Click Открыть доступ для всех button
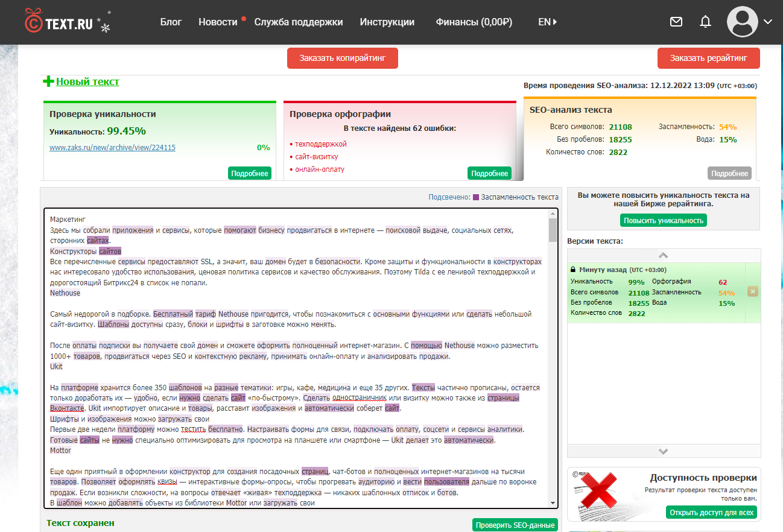783x532 pixels. tap(711, 512)
